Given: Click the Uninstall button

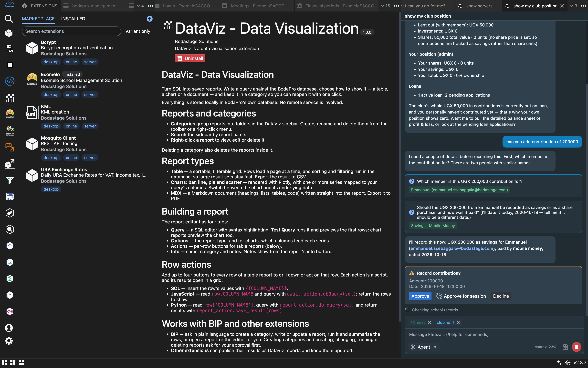Looking at the screenshot, I should tap(190, 58).
